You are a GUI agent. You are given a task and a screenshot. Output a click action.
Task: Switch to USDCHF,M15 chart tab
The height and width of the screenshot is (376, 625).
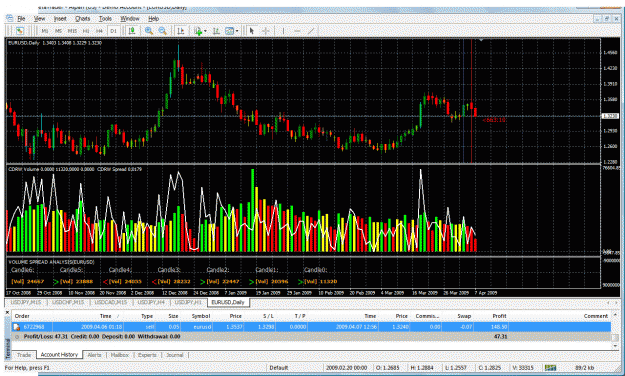(x=68, y=302)
